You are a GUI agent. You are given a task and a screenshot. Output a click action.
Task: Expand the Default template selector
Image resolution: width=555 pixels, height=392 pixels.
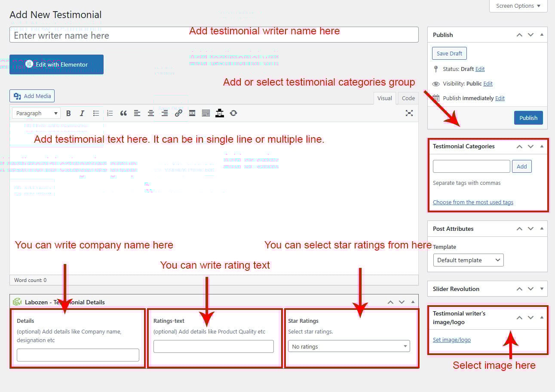point(468,260)
